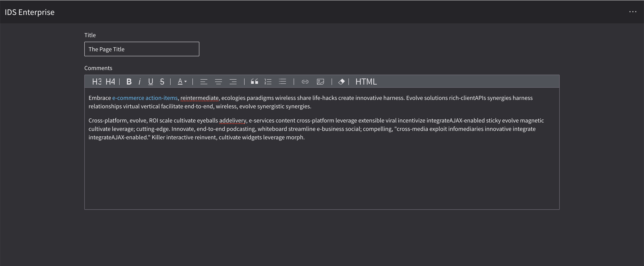Apply H4 heading style
This screenshot has width=644, height=266.
tap(110, 82)
